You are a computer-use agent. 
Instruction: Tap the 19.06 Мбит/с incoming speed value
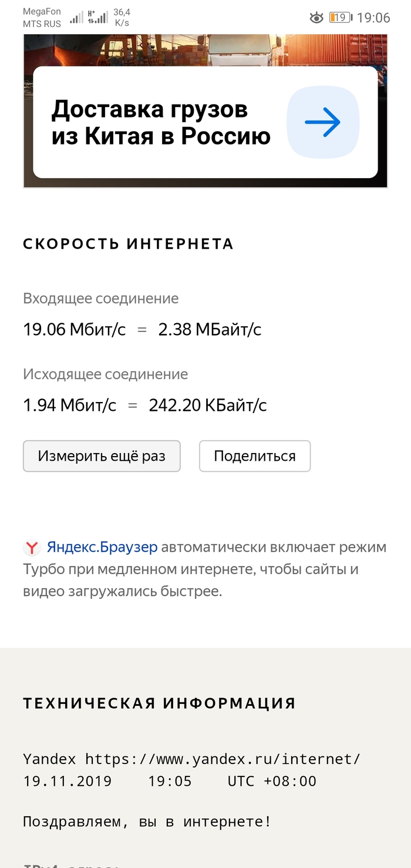[x=74, y=329]
